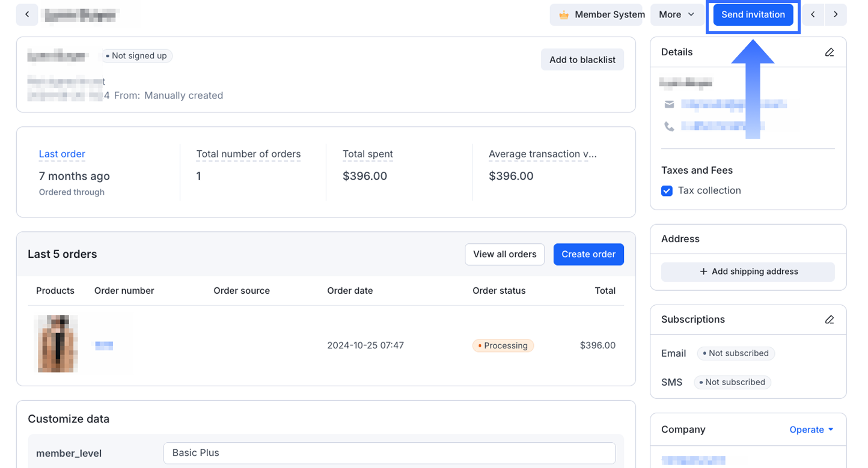Viewport: 868px width, 468px height.
Task: Go to the next customer arrow
Action: [836, 14]
